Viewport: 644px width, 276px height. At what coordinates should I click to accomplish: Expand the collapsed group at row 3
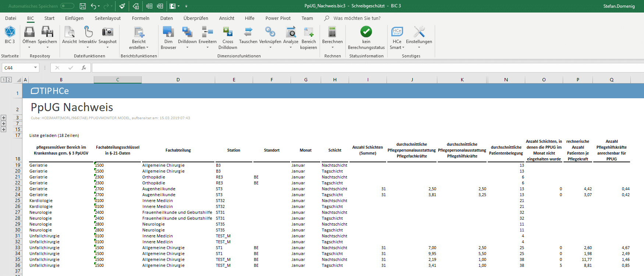click(4, 118)
